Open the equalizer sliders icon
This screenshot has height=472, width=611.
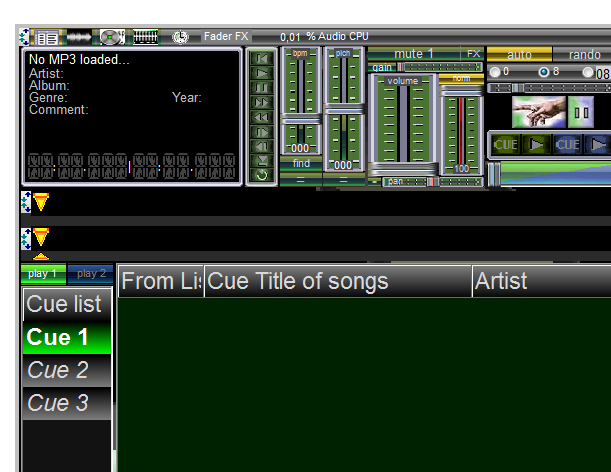coord(145,37)
